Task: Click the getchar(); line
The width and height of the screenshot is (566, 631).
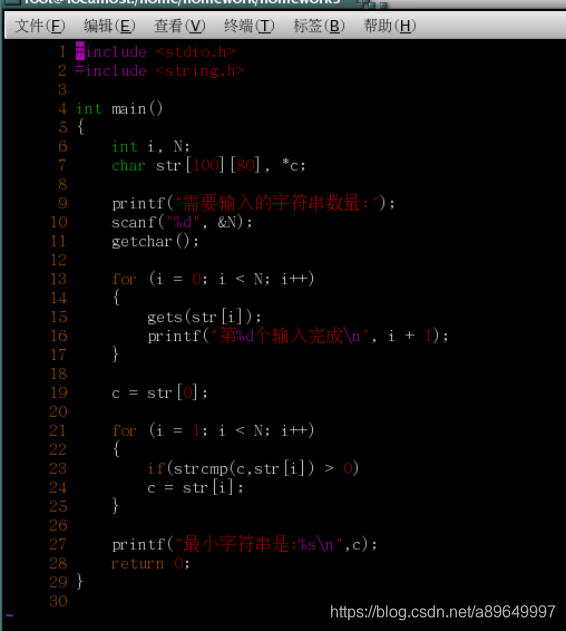Action: [155, 241]
